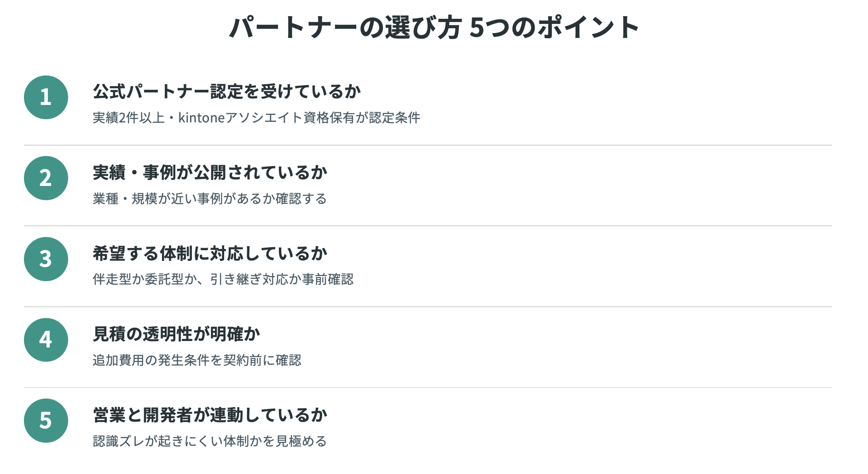This screenshot has width=868, height=474.
Task: Click the green number 5 circle
Action: 46,421
